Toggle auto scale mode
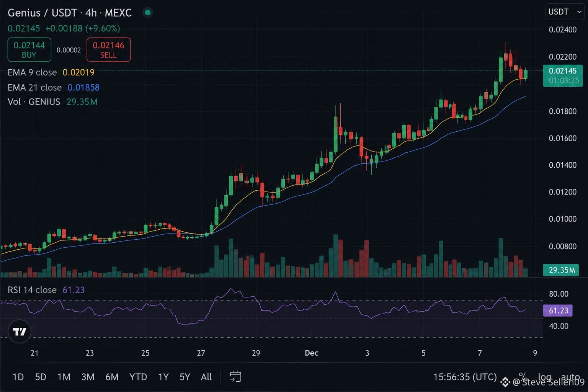The height and width of the screenshot is (392, 588). 570,377
